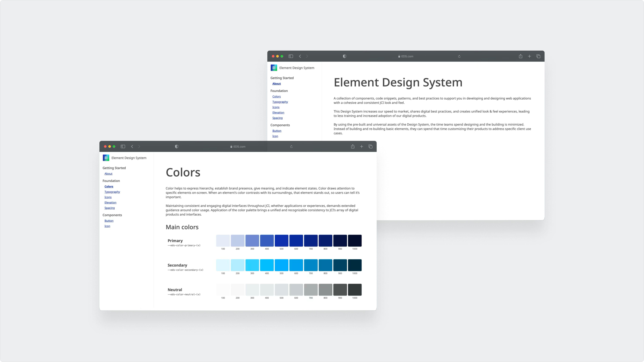Toggle sidebar icon in front Colors window

[x=123, y=146]
